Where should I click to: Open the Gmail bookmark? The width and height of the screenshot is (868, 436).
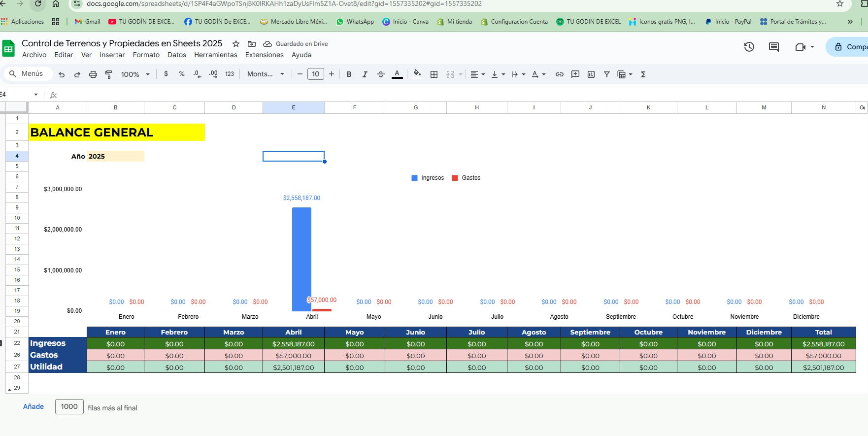[87, 22]
